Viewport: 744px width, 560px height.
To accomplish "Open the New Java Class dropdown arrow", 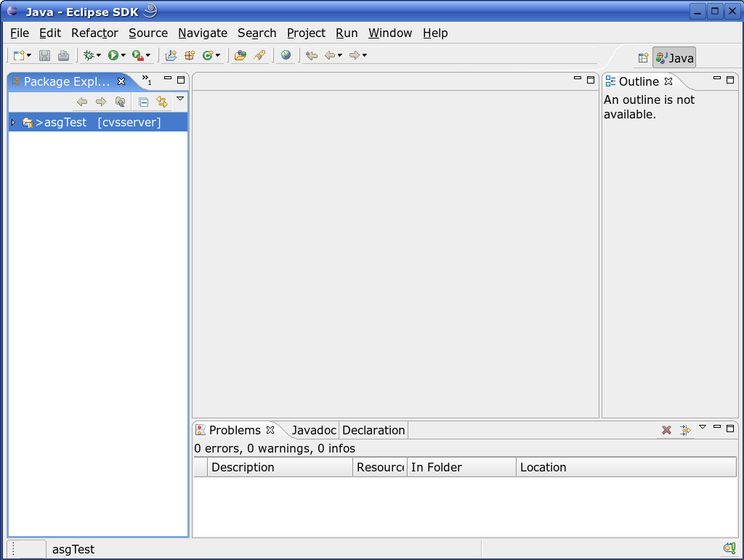I will pyautogui.click(x=218, y=55).
